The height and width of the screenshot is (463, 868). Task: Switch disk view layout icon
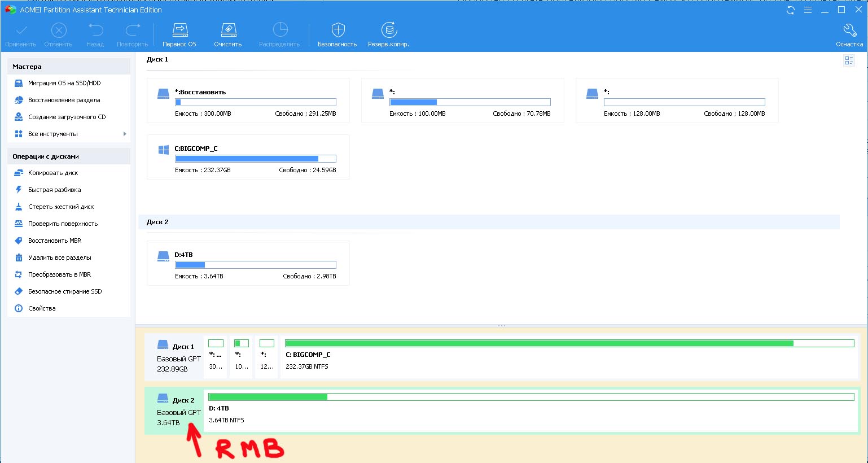click(849, 60)
